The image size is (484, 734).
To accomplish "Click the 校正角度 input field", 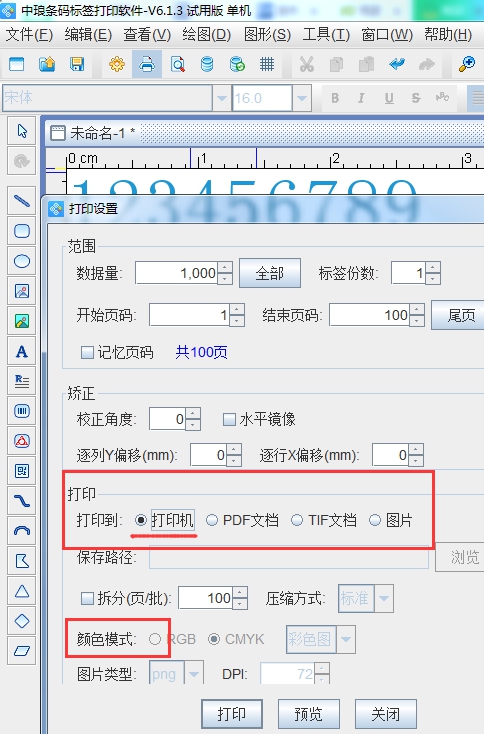I will pyautogui.click(x=168, y=419).
